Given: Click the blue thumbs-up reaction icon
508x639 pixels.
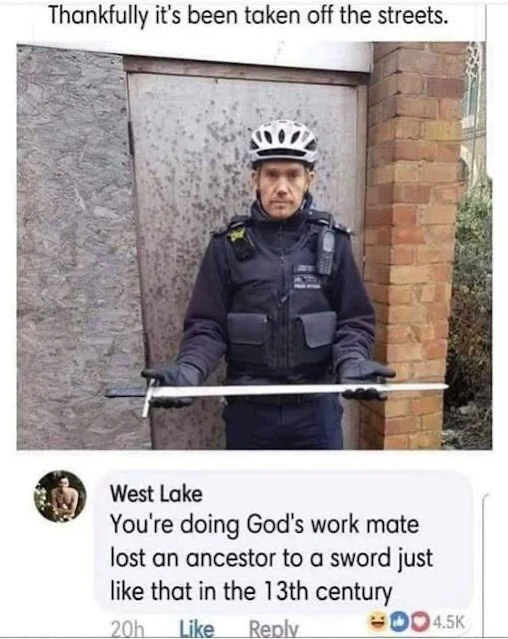Looking at the screenshot, I should (398, 621).
